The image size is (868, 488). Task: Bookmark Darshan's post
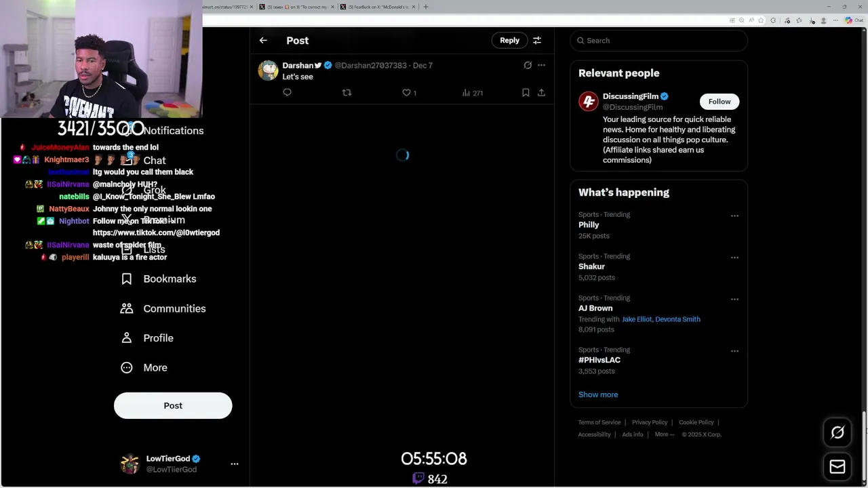pyautogui.click(x=526, y=93)
